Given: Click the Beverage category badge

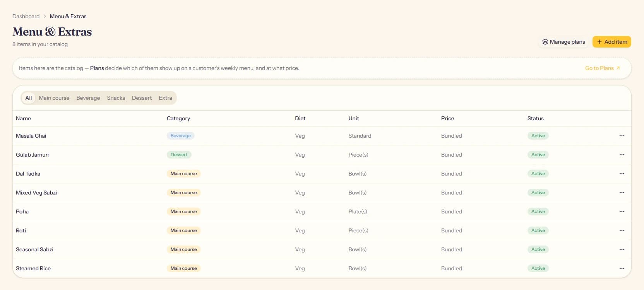Looking at the screenshot, I should [x=181, y=136].
